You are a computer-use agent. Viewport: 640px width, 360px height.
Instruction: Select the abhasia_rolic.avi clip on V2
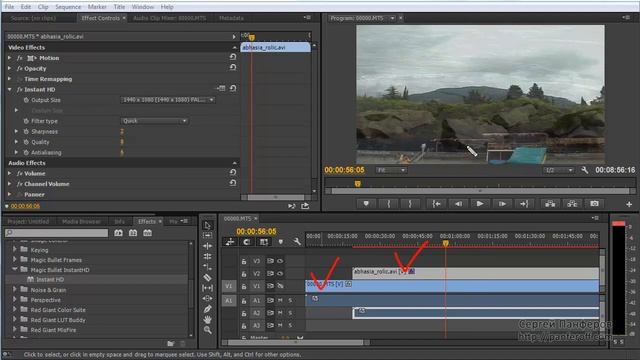click(476, 272)
